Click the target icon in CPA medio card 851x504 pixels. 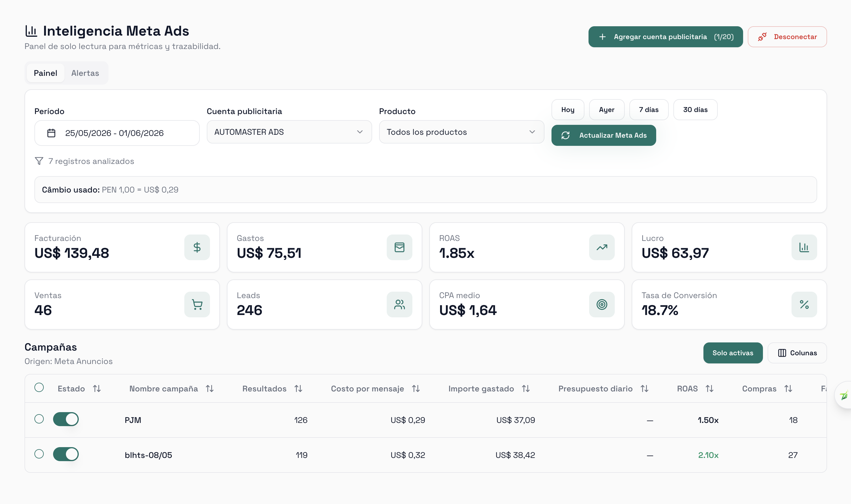602,304
